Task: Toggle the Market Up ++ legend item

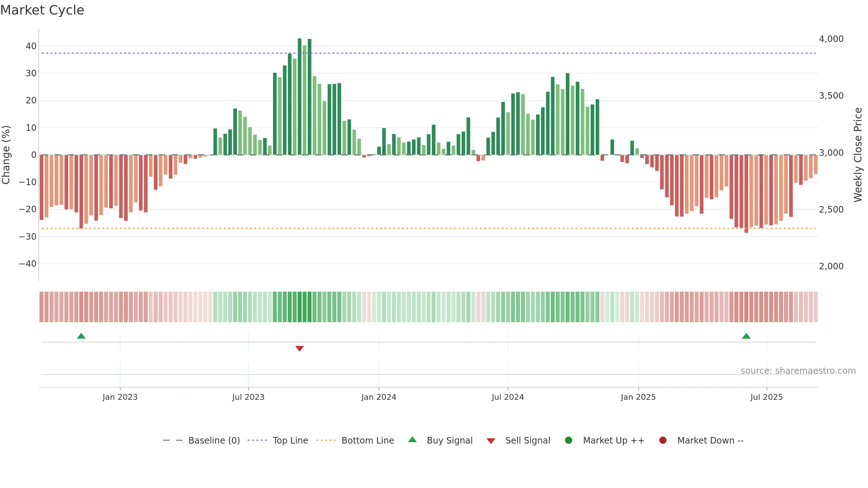Action: point(605,440)
